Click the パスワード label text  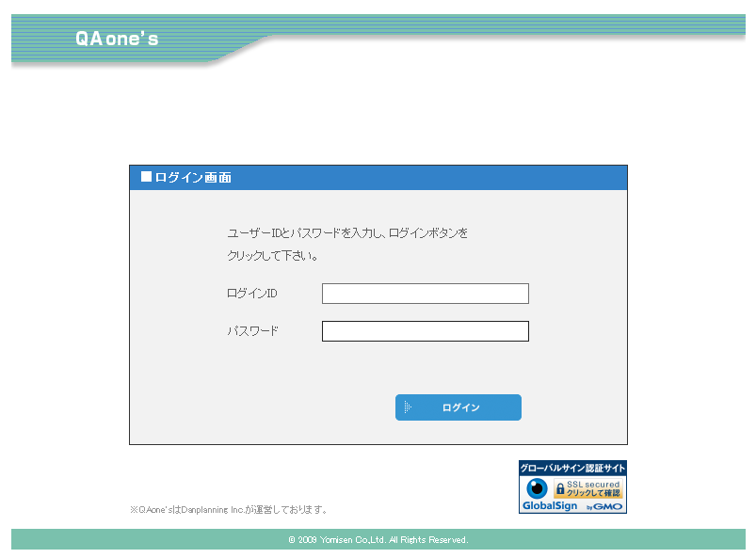pyautogui.click(x=252, y=331)
